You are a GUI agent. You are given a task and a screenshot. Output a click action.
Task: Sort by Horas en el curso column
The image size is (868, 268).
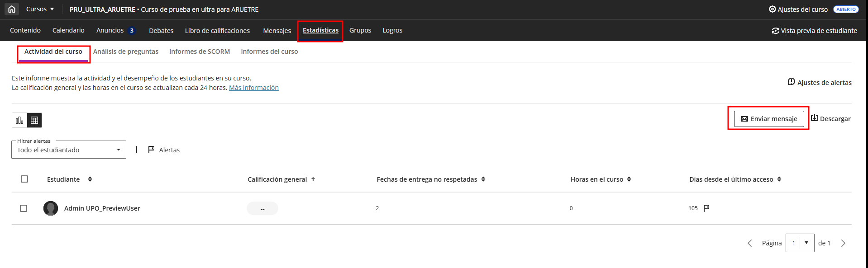coord(629,179)
